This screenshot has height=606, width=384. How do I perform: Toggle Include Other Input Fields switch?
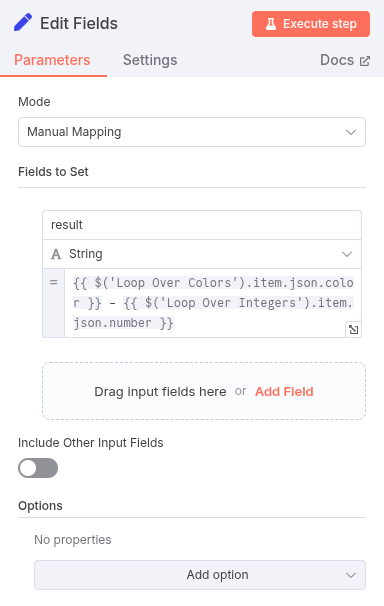[x=38, y=468]
